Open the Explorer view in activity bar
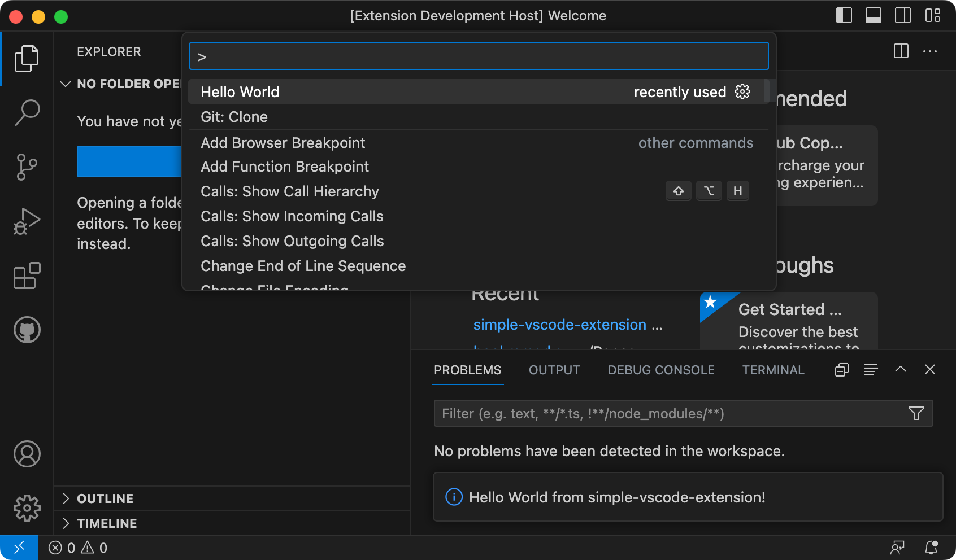956x560 pixels. pyautogui.click(x=27, y=58)
